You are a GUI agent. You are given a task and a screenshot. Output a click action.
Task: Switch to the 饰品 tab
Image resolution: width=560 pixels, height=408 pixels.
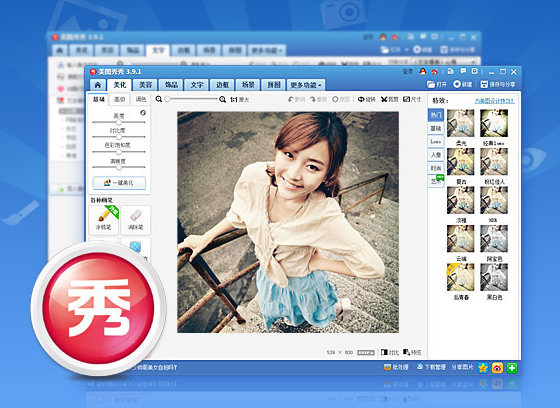[x=171, y=85]
